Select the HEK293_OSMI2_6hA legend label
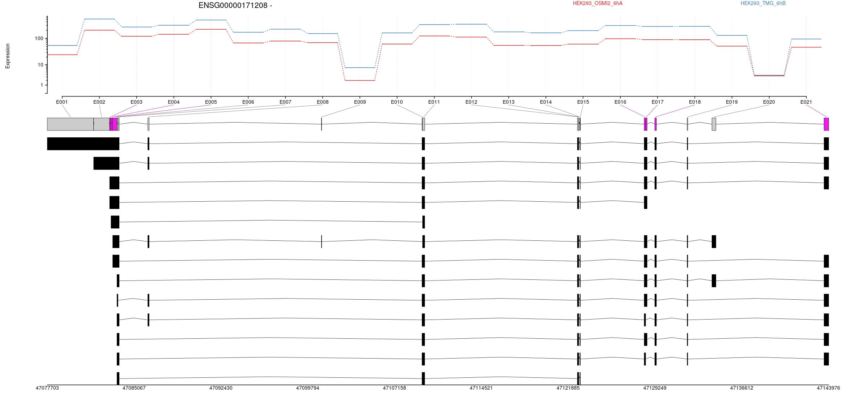The image size is (868, 394). coord(597,3)
